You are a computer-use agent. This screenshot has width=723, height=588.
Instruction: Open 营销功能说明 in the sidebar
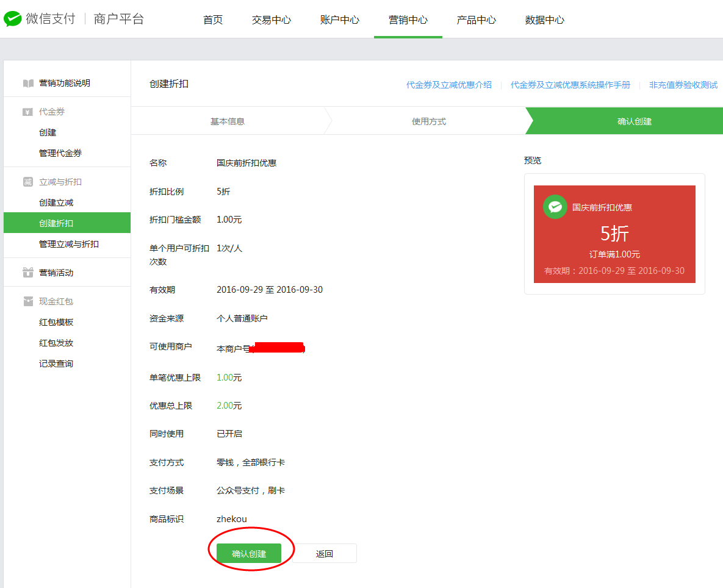tap(65, 83)
